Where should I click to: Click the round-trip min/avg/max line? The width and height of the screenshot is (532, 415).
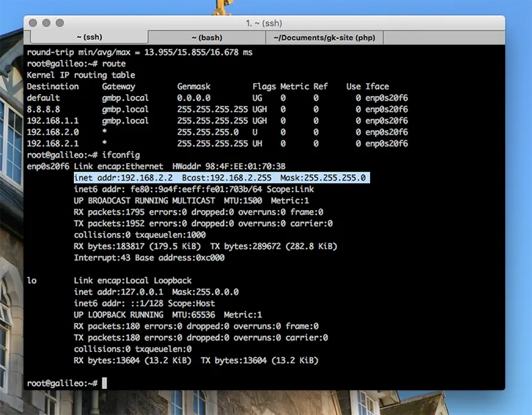pos(140,53)
